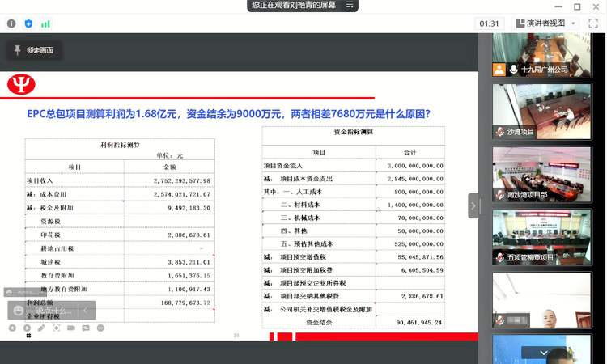Click the emoji smiley in chat box
This screenshot has width=607, height=364.
point(18,310)
